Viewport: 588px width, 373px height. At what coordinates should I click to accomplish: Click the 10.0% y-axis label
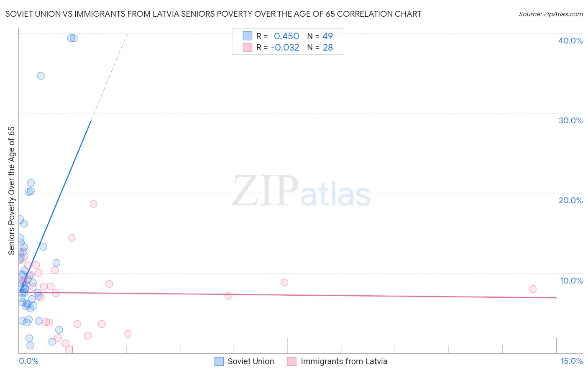point(571,281)
